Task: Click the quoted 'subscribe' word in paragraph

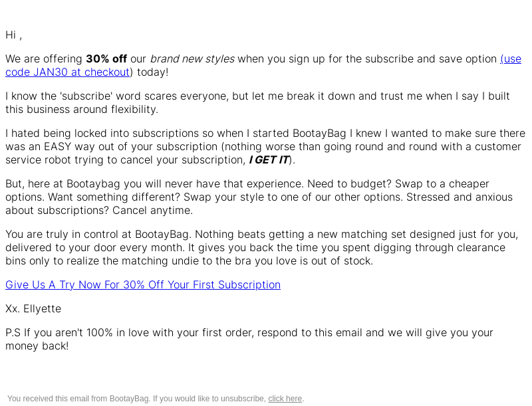Action: (x=86, y=96)
